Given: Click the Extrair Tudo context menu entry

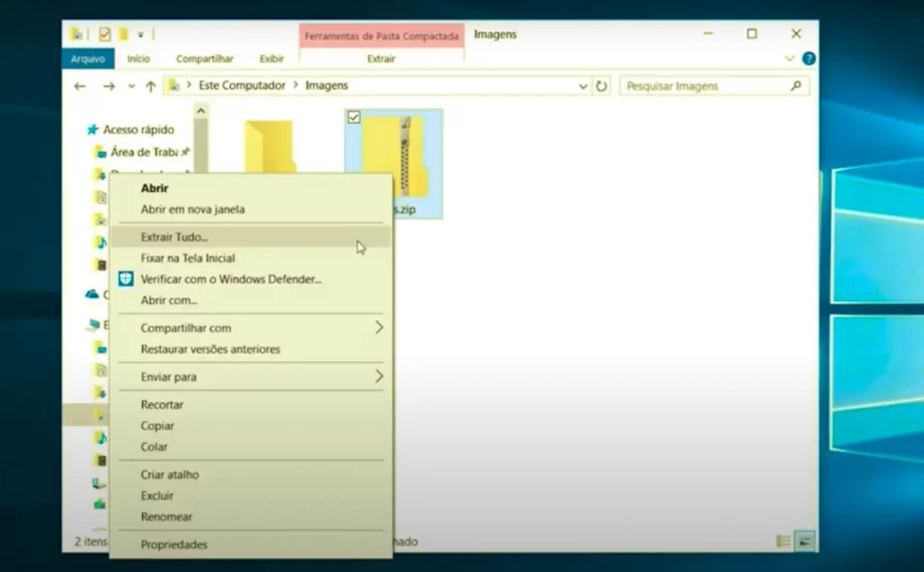Looking at the screenshot, I should point(251,236).
